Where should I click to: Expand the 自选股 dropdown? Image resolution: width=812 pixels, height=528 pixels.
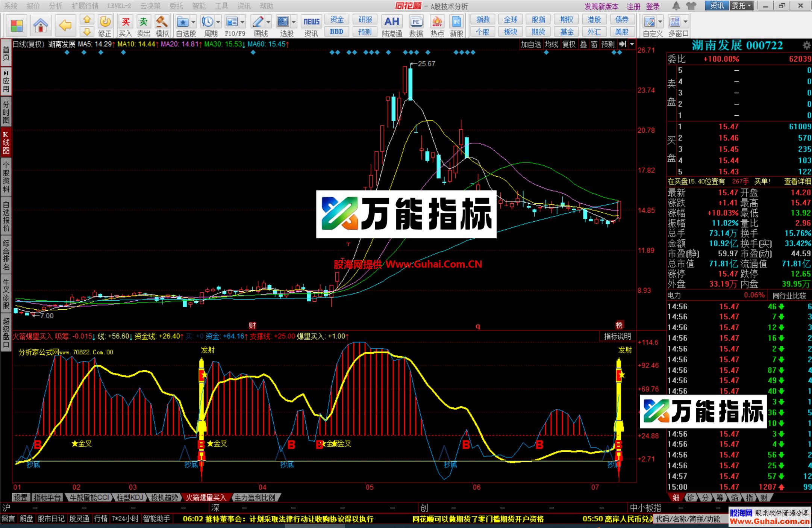pyautogui.click(x=193, y=21)
